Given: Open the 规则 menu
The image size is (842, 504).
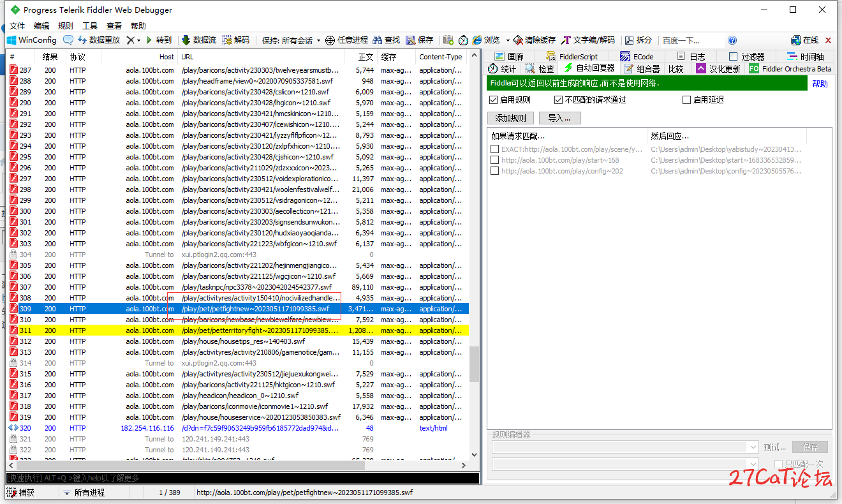Looking at the screenshot, I should tap(66, 26).
